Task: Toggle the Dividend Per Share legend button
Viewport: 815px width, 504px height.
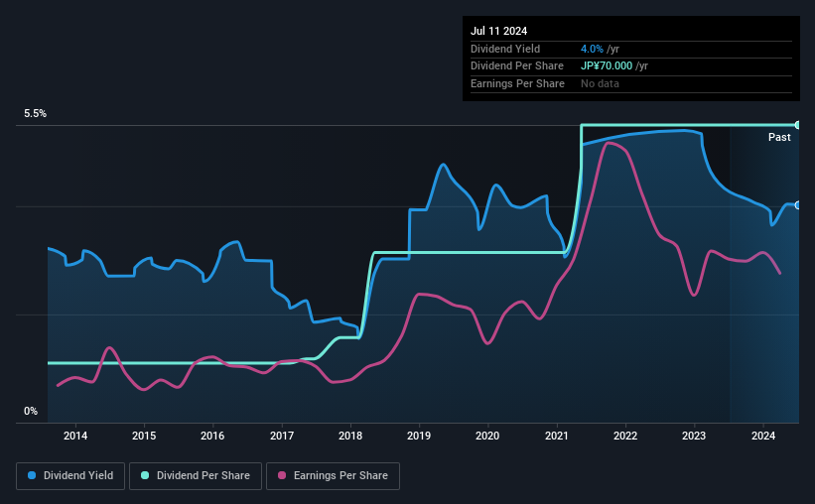Action: 196,476
